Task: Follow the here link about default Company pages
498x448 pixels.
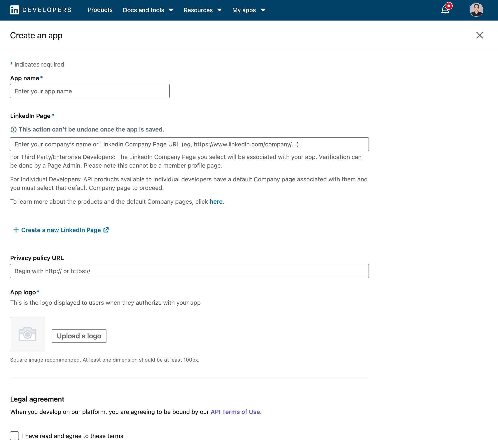Action: (216, 201)
